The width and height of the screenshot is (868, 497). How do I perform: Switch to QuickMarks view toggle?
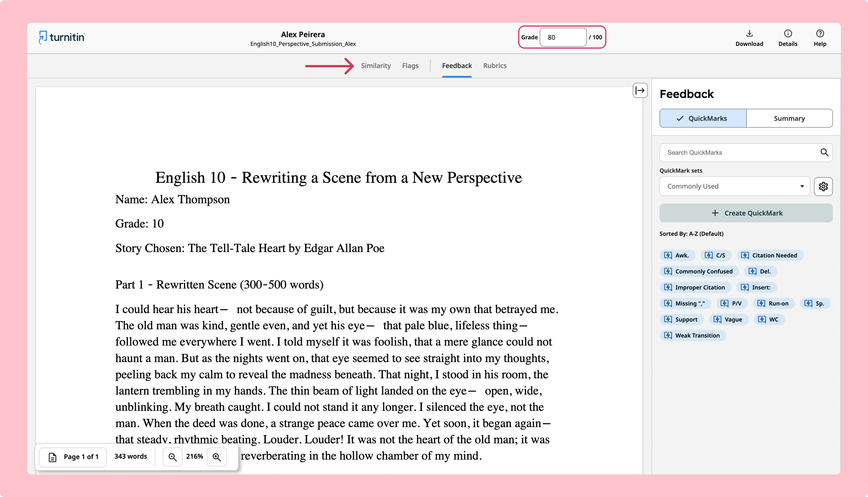tap(703, 118)
